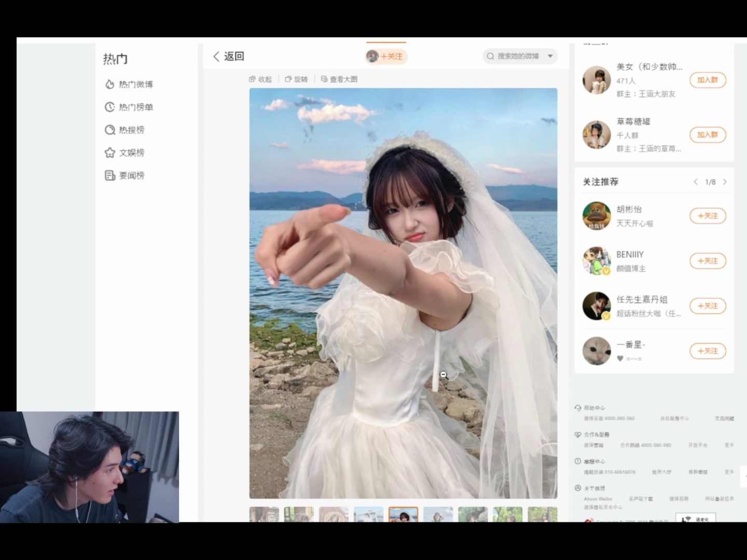Open the 文娱榜 list
Screen dimensions: 747x560
125,152
